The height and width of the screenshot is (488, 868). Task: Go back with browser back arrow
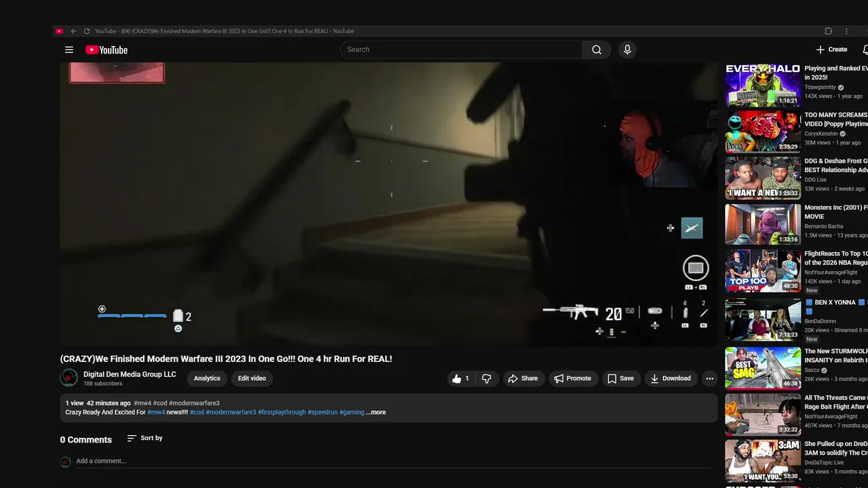(x=73, y=31)
